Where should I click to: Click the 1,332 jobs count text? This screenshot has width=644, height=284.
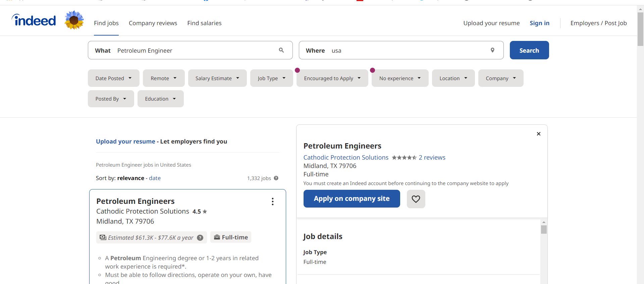click(x=259, y=178)
